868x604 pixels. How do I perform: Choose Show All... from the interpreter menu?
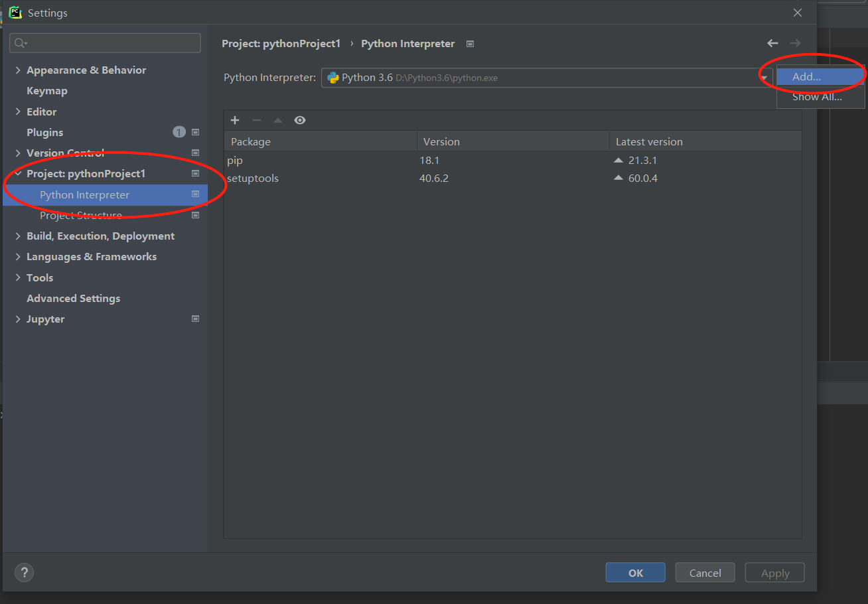click(x=821, y=96)
